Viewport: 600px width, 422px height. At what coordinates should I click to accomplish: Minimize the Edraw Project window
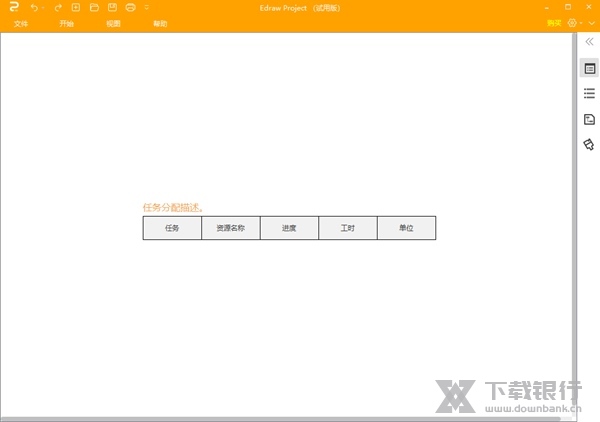click(547, 7)
